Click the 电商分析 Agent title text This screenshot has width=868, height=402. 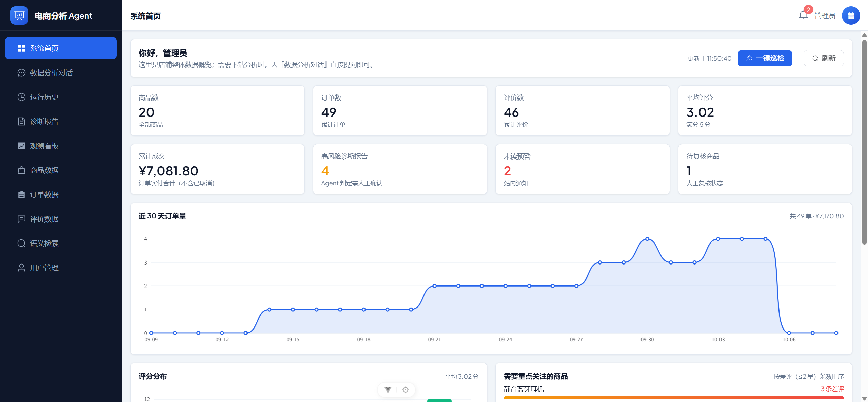(x=63, y=16)
